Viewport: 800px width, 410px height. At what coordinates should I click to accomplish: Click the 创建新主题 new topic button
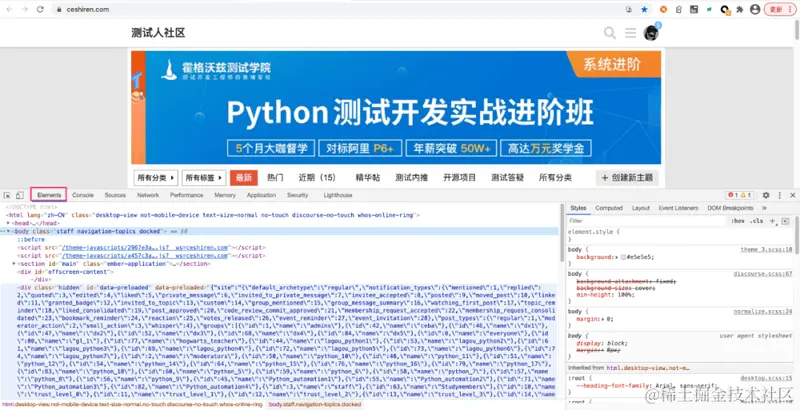pos(627,178)
